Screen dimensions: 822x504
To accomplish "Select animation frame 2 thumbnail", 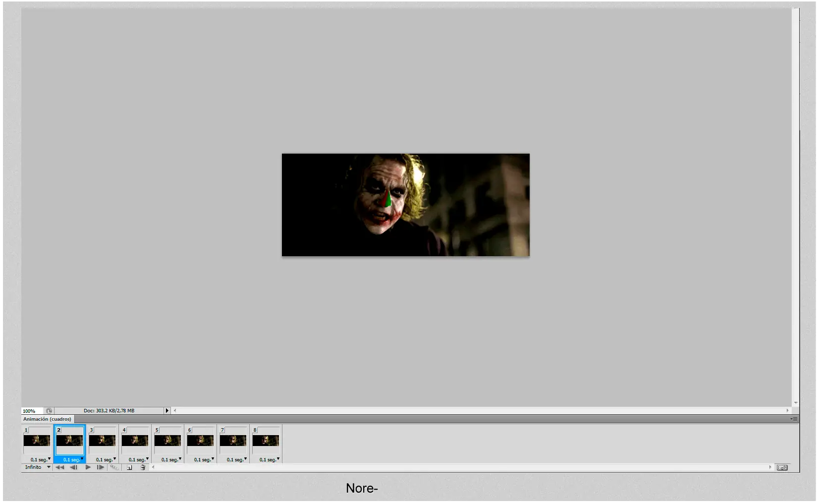I will pyautogui.click(x=69, y=441).
